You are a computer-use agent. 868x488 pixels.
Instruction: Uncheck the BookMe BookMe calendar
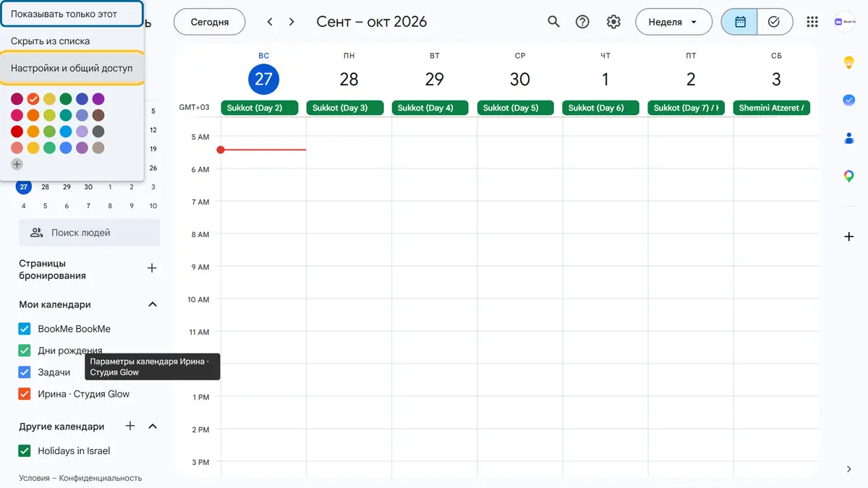coord(24,329)
